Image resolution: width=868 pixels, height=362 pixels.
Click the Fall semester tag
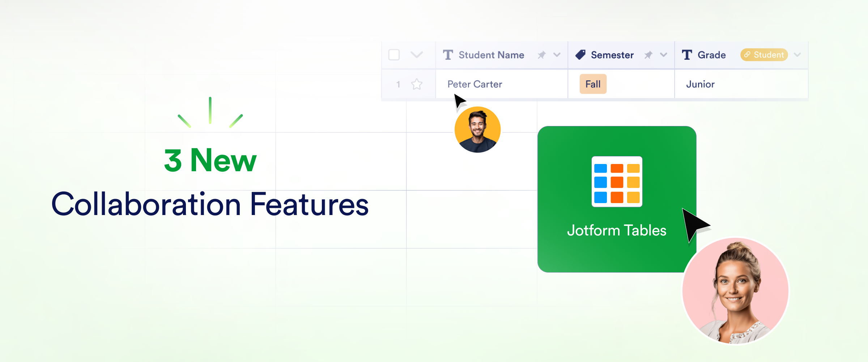(593, 84)
